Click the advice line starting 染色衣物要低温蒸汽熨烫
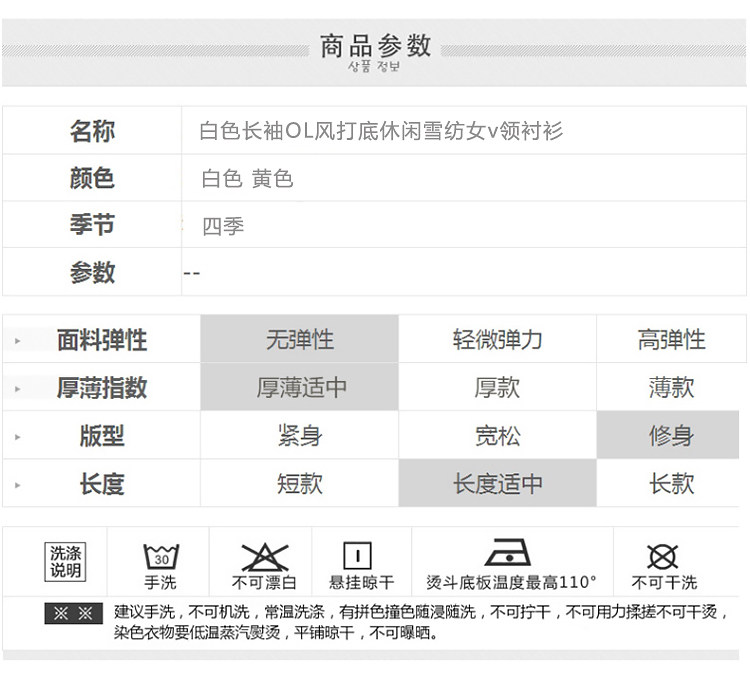Screen dimensions: 750x681 tap(276, 633)
